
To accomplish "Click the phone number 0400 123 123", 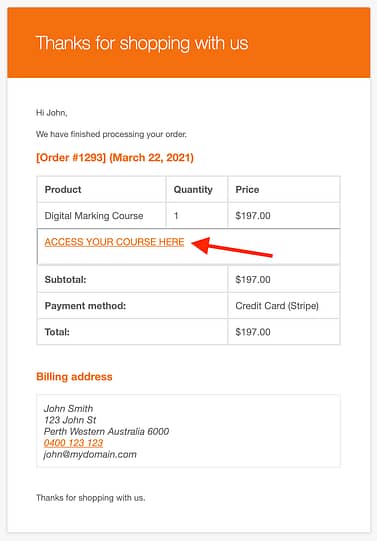I will pos(73,443).
